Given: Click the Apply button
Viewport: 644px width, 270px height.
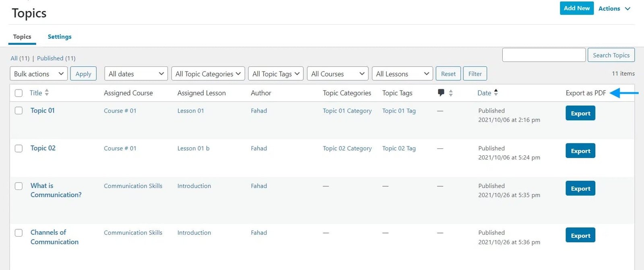Looking at the screenshot, I should [x=83, y=74].
